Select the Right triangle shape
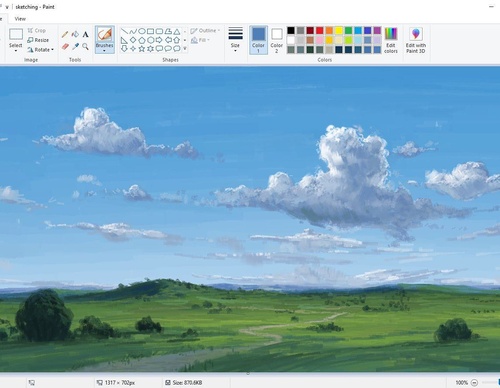 point(124,40)
